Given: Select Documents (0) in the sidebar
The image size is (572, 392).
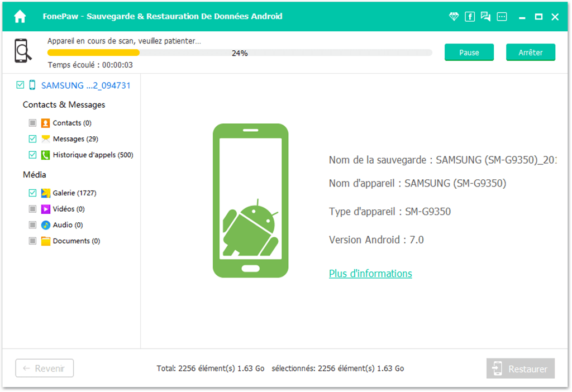Looking at the screenshot, I should [76, 241].
